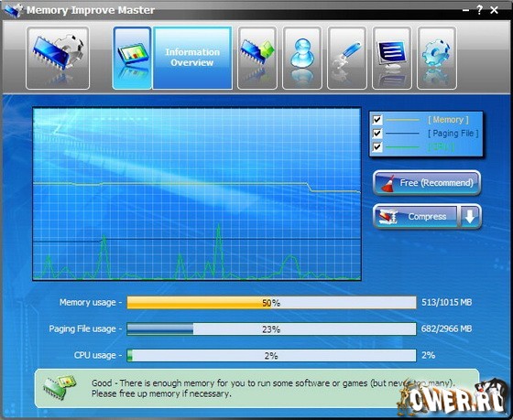513x420 pixels.
Task: Click the app icon in the title bar
Action: tap(14, 10)
